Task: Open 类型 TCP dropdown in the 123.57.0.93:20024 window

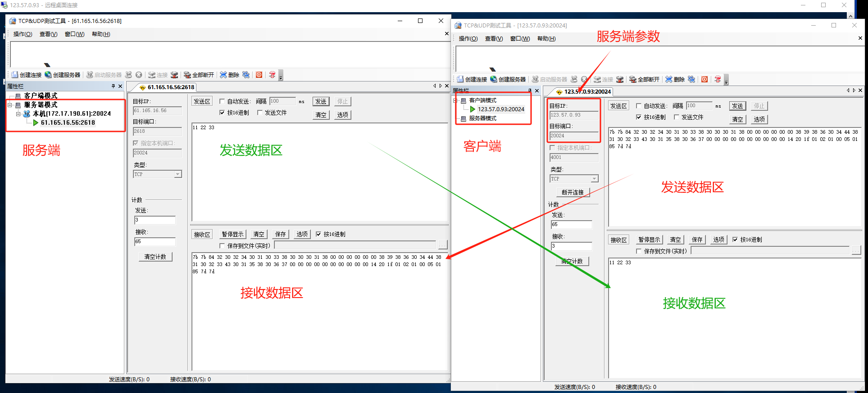Action: (x=594, y=179)
